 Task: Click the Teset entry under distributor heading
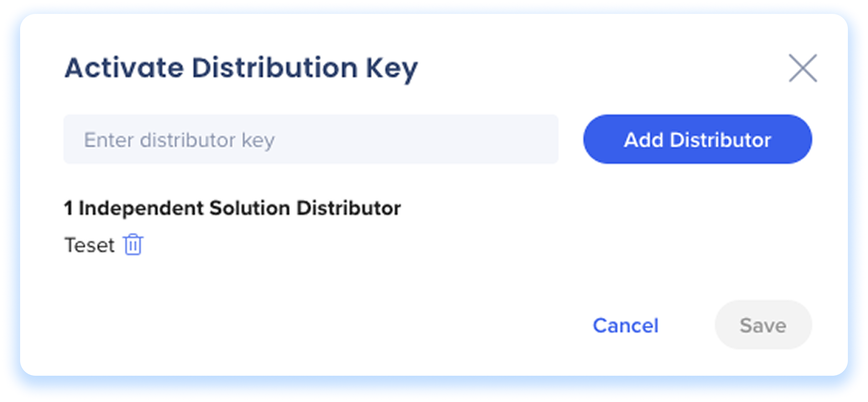pos(89,245)
